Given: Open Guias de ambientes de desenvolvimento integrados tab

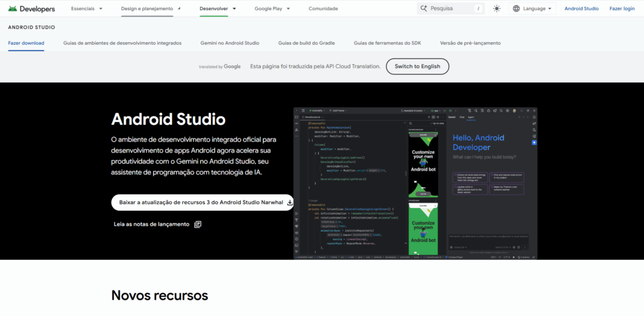Looking at the screenshot, I should [x=123, y=43].
